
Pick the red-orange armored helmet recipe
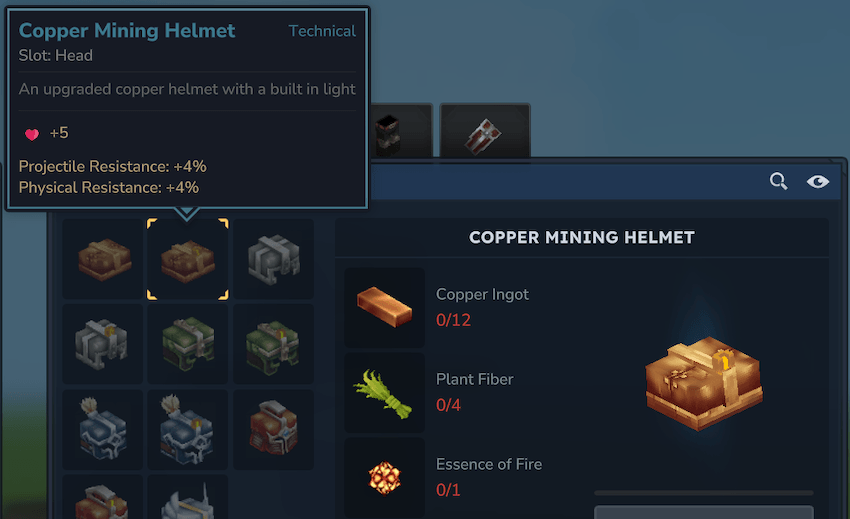[273, 429]
